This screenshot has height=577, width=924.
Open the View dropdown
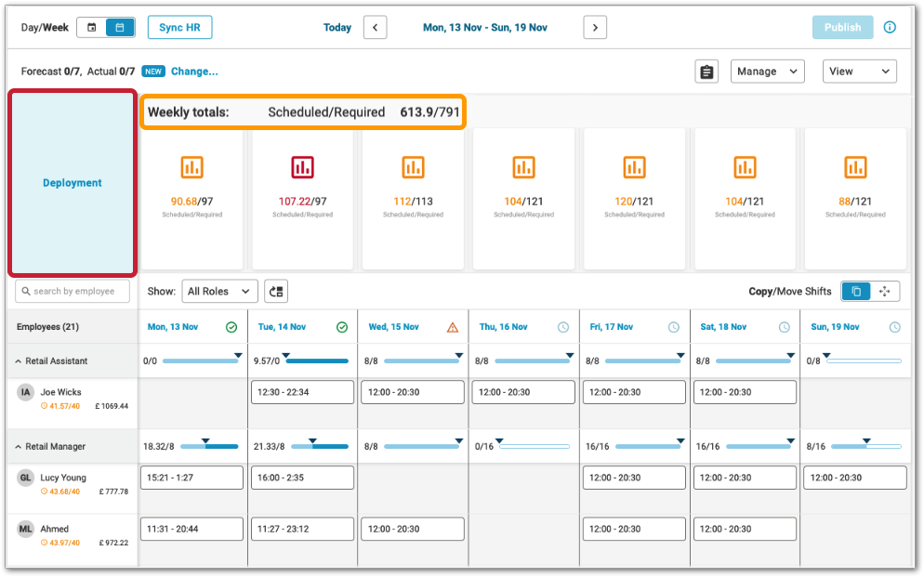point(859,72)
